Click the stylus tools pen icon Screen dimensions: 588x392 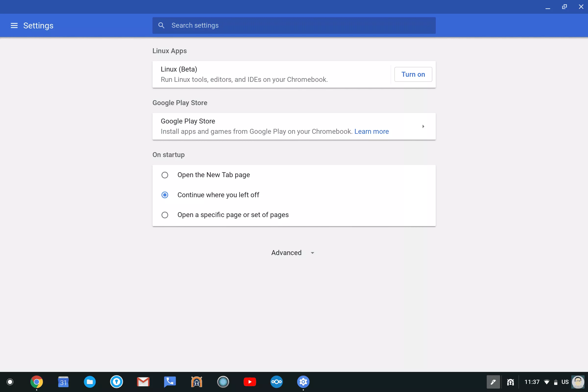(493, 382)
